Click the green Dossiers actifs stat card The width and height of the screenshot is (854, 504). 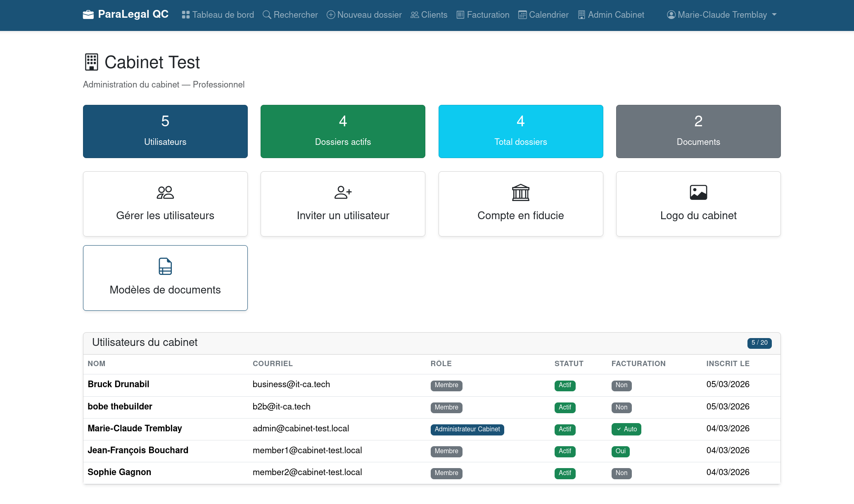click(343, 131)
